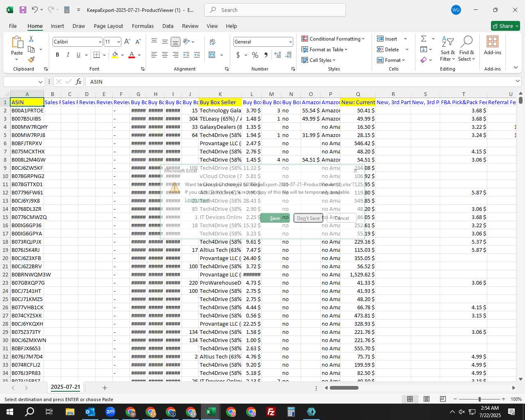Apply Percent Style icon
The height and width of the screenshot is (420, 525).
(255, 55)
